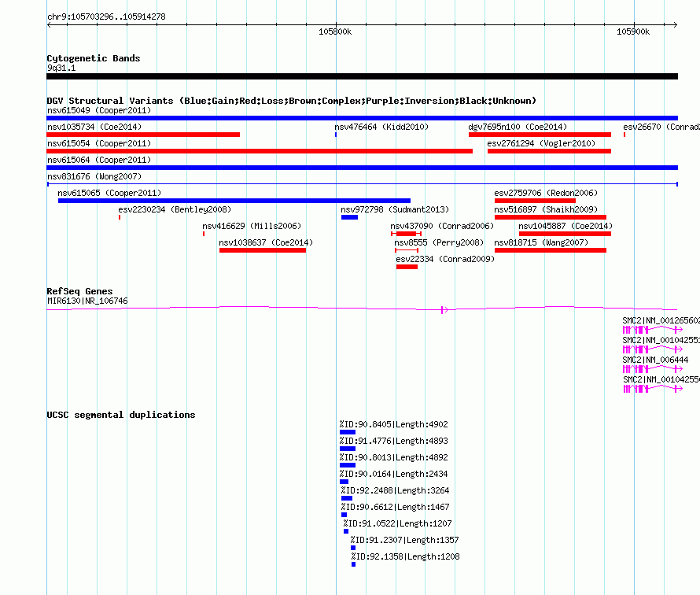Click red bar under nsv1035734
700x595 pixels.
tap(143, 135)
